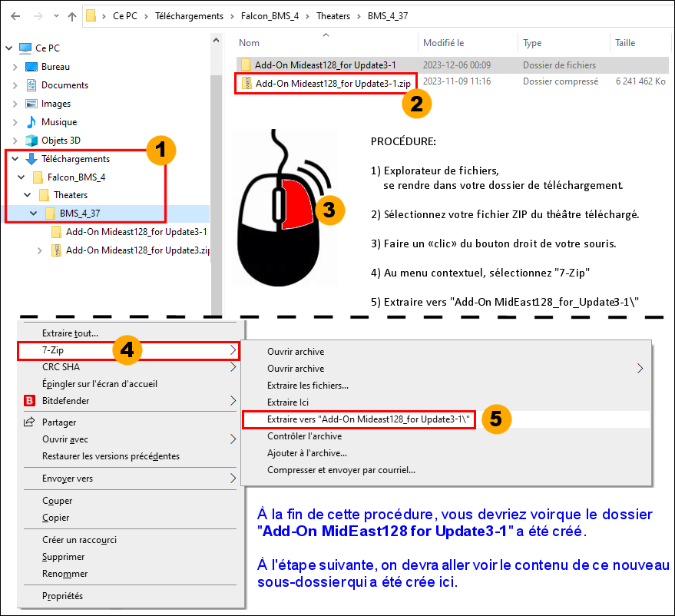Sort by the Modifié le column header

tap(444, 43)
